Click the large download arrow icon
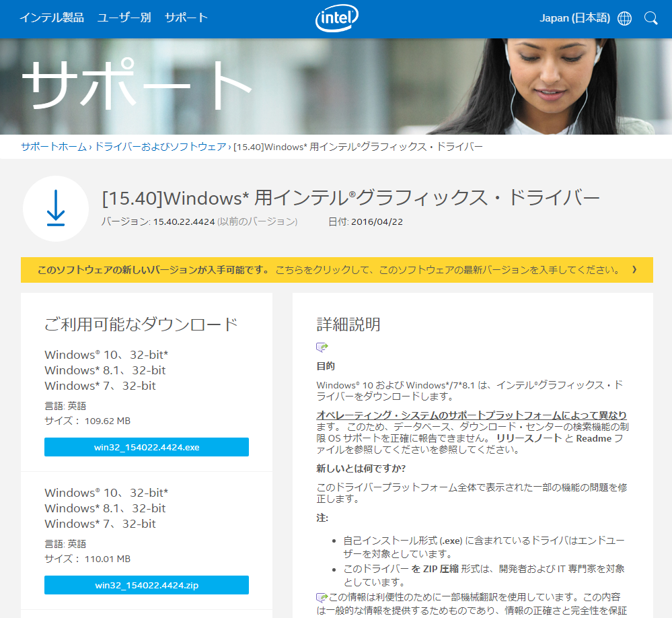The width and height of the screenshot is (672, 618). pos(56,209)
